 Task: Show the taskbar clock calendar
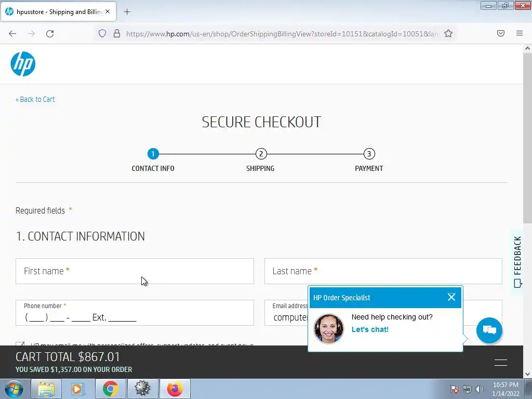[x=506, y=389]
